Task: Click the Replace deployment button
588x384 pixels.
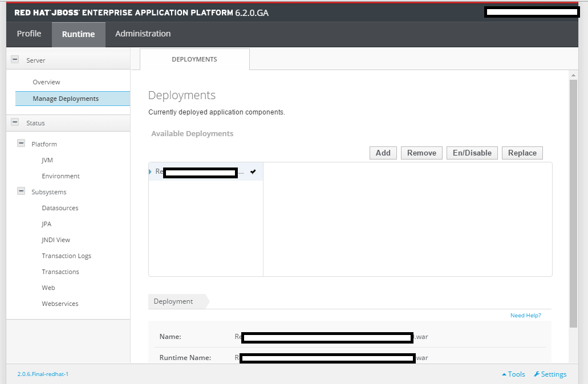Action: point(522,153)
